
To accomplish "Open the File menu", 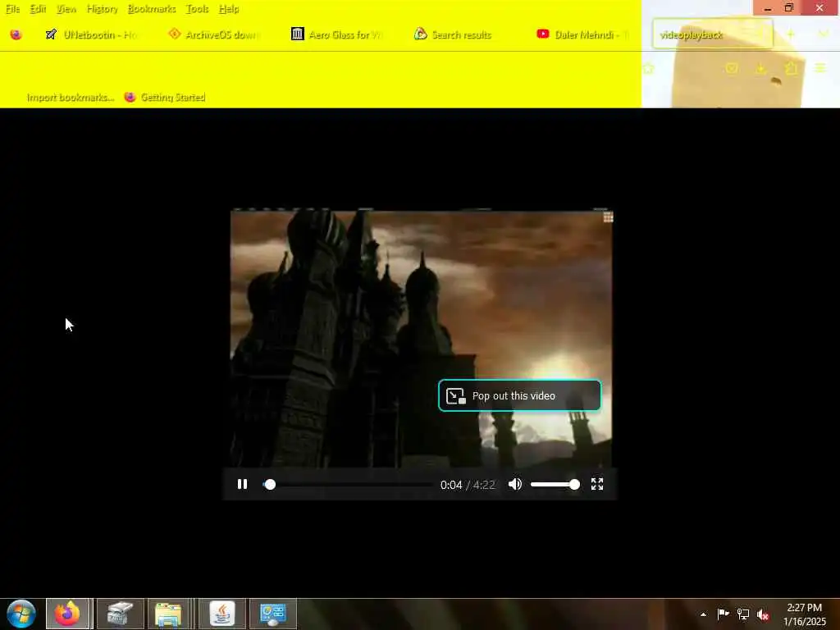I will [12, 9].
